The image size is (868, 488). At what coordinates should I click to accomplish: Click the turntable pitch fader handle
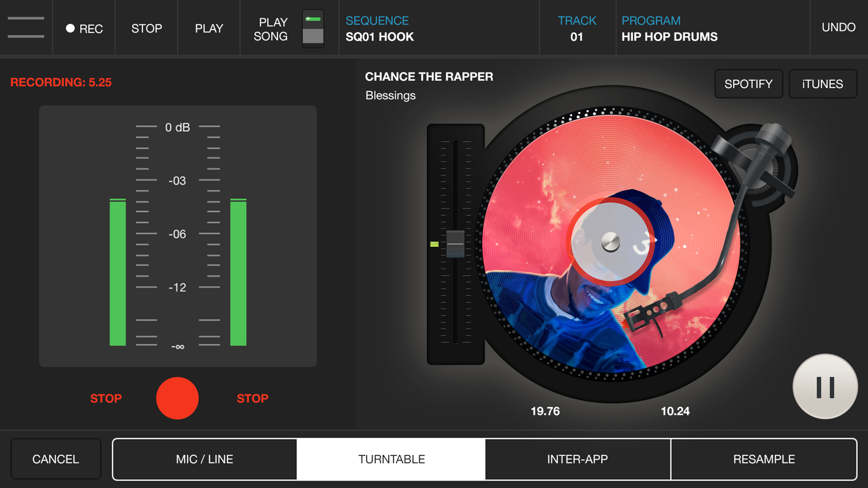[x=455, y=244]
